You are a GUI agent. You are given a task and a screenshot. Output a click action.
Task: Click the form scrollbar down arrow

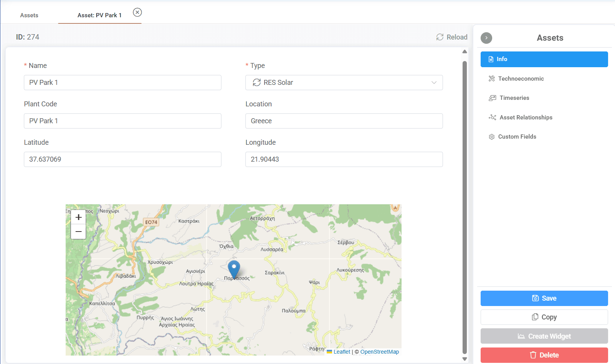coord(465,359)
